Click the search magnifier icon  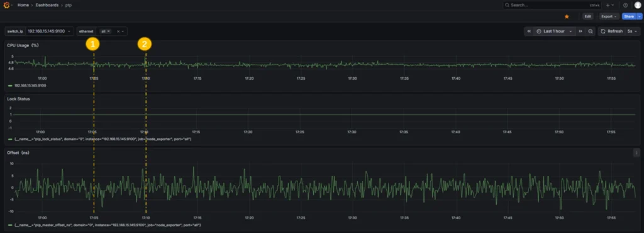(508, 5)
